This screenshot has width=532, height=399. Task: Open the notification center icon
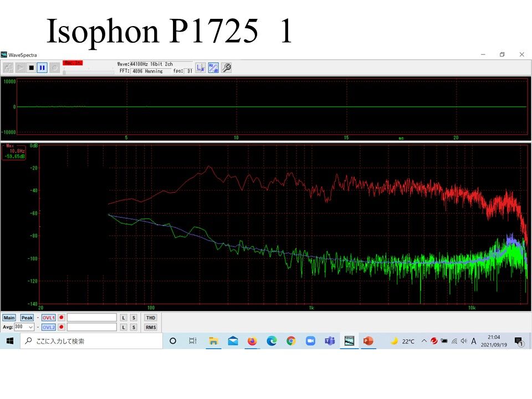point(519,341)
